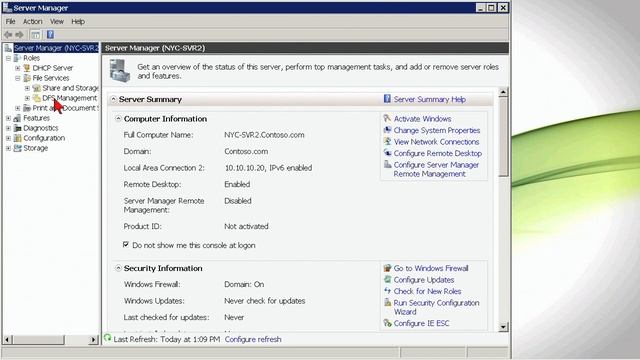The width and height of the screenshot is (640, 360).
Task: Expand the DHCP Server tree node
Action: coord(18,68)
